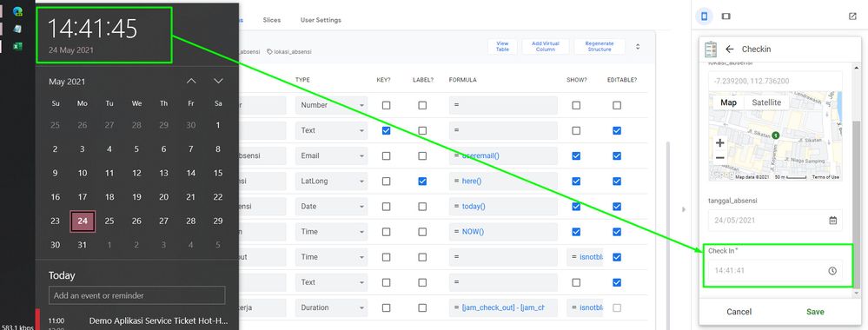The height and width of the screenshot is (330, 868).
Task: Click the lokasi_absensi coordinates field
Action: pyautogui.click(x=776, y=81)
